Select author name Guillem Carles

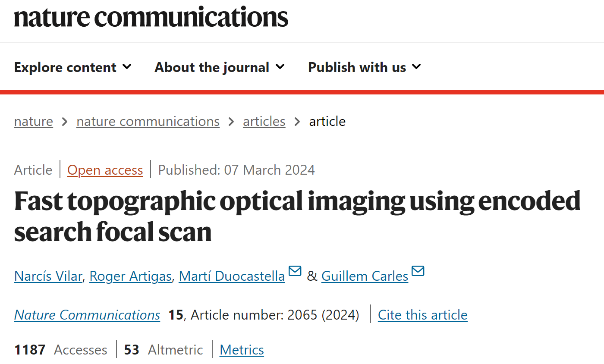365,276
